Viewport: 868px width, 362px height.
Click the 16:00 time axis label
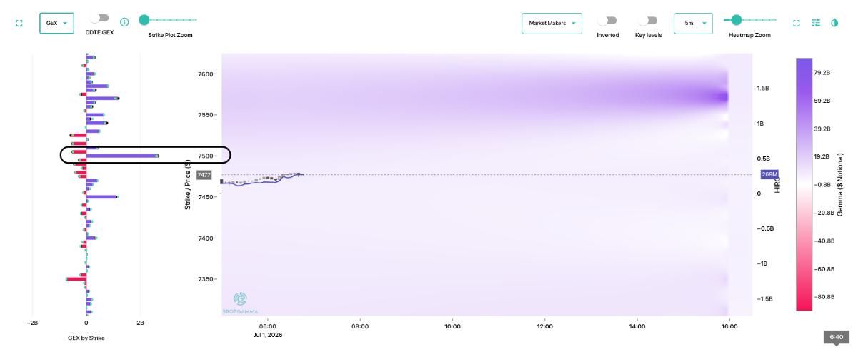(729, 326)
